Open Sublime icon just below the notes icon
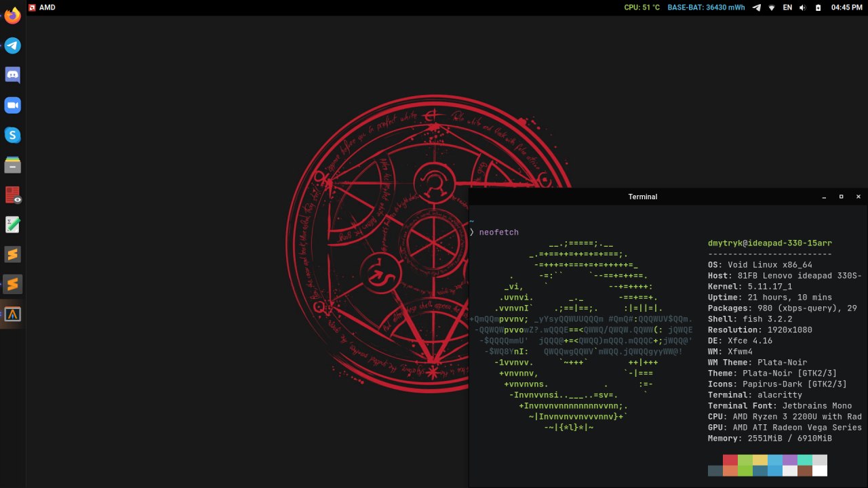The width and height of the screenshot is (868, 488). coord(13,254)
